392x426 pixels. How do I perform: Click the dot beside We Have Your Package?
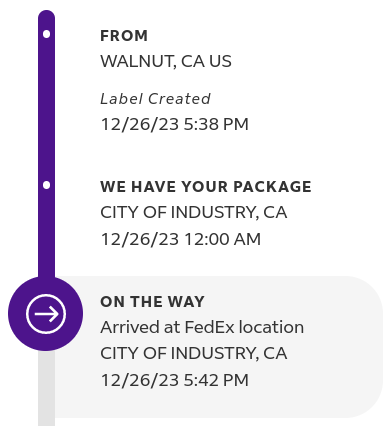[46, 185]
